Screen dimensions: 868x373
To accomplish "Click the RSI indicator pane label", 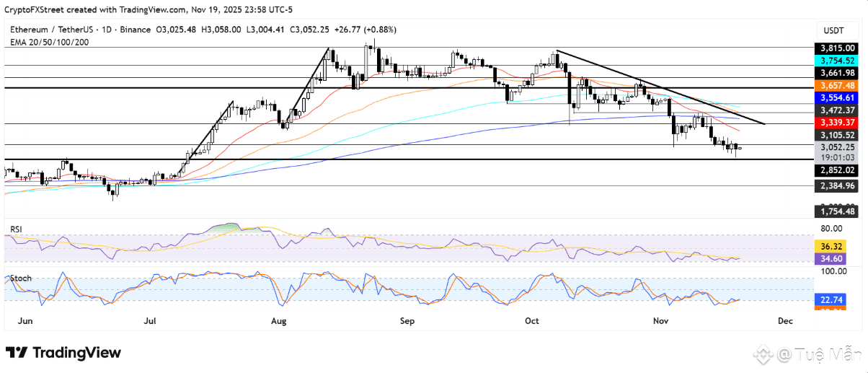I will pos(16,229).
